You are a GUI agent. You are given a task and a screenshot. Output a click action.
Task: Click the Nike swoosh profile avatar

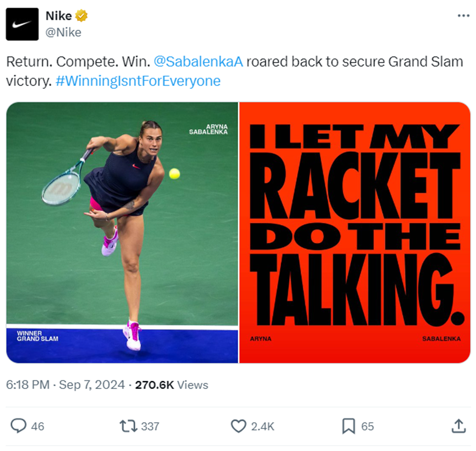click(22, 24)
